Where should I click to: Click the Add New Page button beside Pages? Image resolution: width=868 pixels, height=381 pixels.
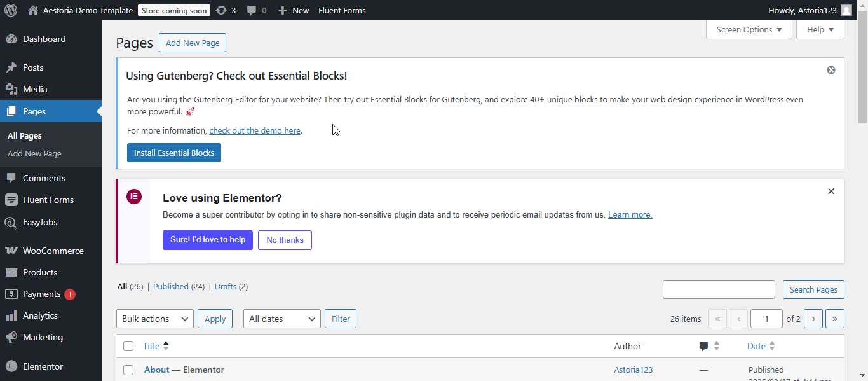pos(193,43)
